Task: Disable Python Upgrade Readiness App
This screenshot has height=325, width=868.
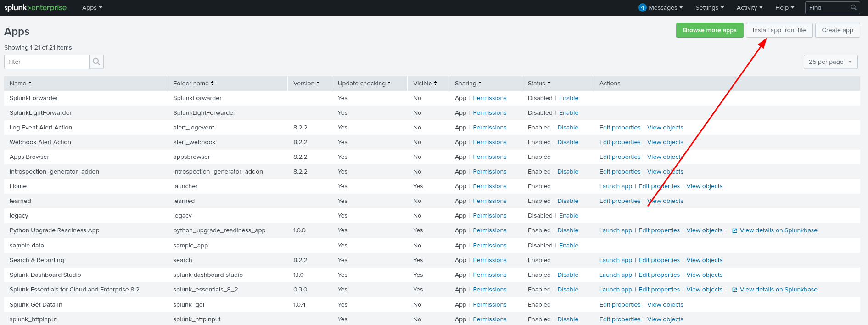Action: click(x=568, y=230)
